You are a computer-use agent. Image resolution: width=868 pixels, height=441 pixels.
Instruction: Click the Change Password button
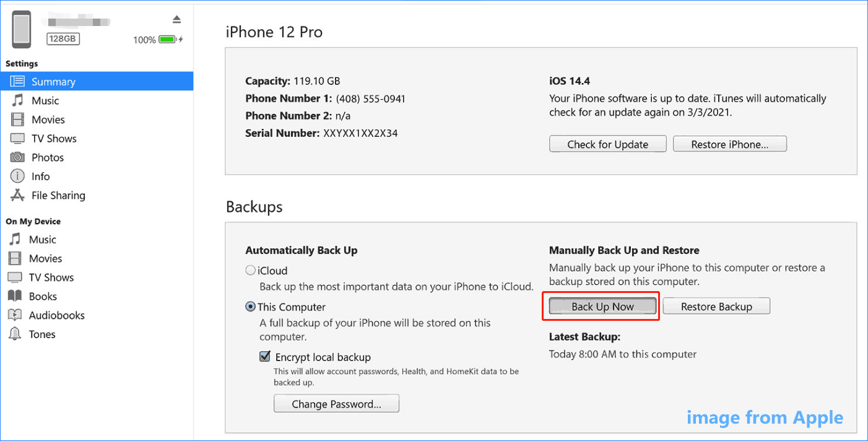tap(336, 404)
